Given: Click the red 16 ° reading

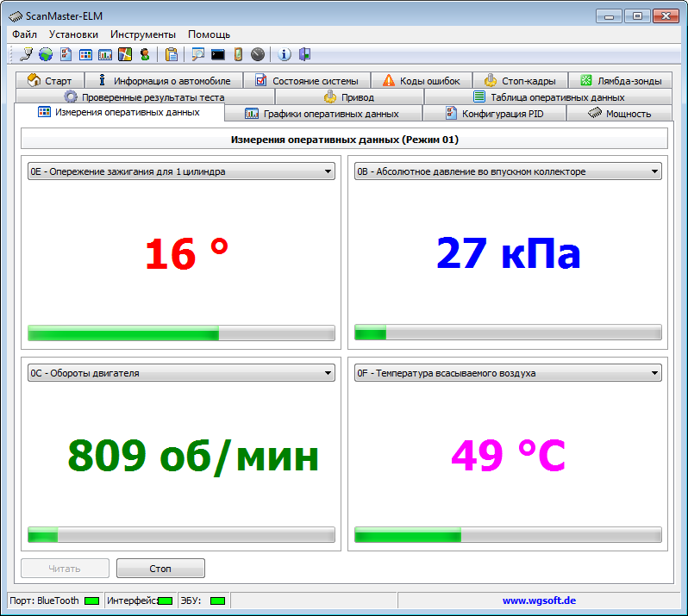Looking at the screenshot, I should (x=187, y=253).
